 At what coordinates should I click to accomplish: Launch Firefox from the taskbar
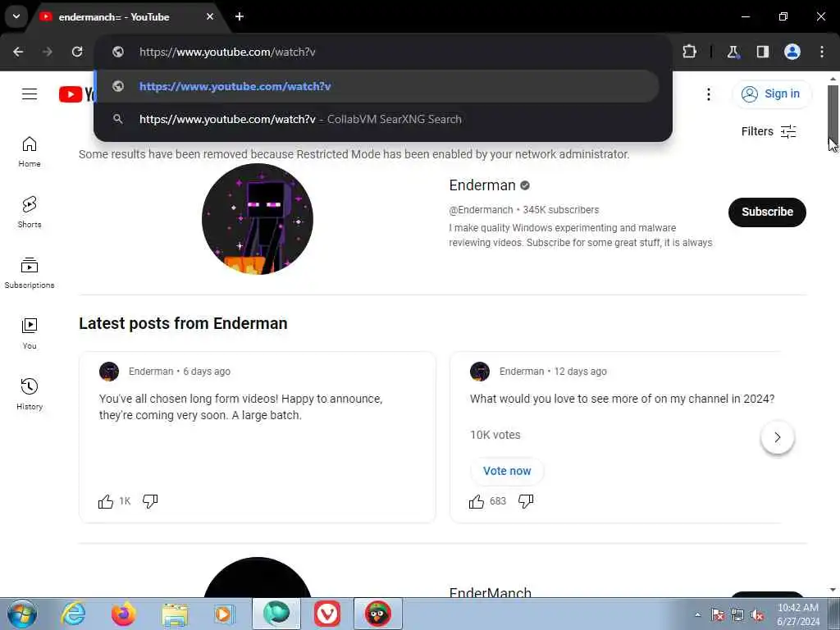(123, 614)
